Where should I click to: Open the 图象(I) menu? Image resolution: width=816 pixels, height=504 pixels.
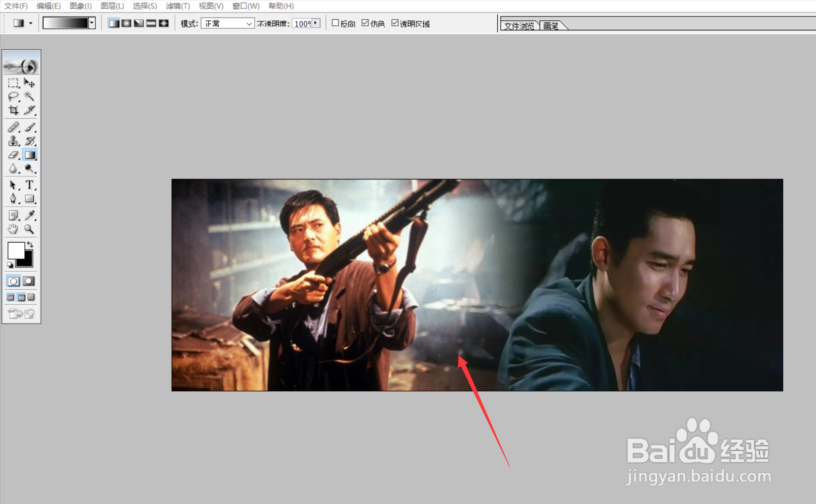pos(81,6)
